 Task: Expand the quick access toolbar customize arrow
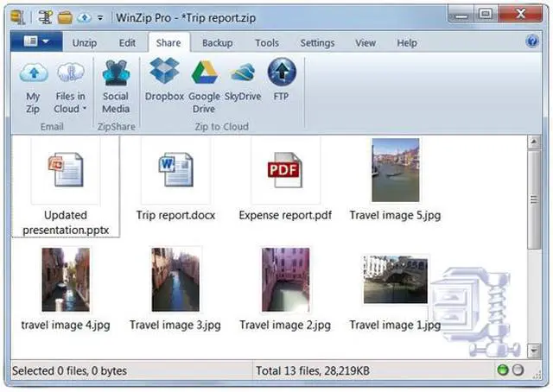coord(100,17)
